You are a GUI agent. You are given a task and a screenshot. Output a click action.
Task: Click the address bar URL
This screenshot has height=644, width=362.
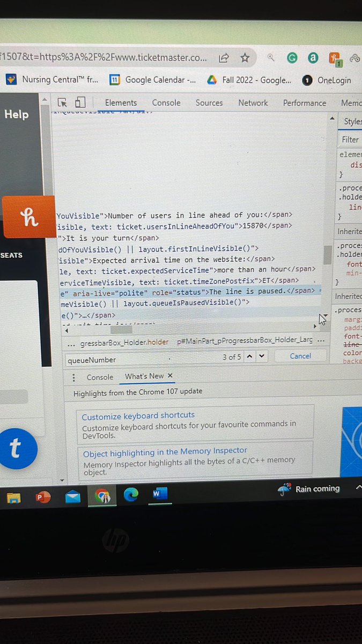(x=105, y=56)
